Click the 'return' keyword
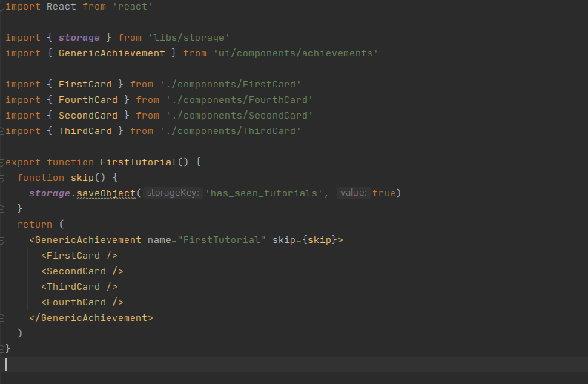588x384 pixels. click(35, 225)
